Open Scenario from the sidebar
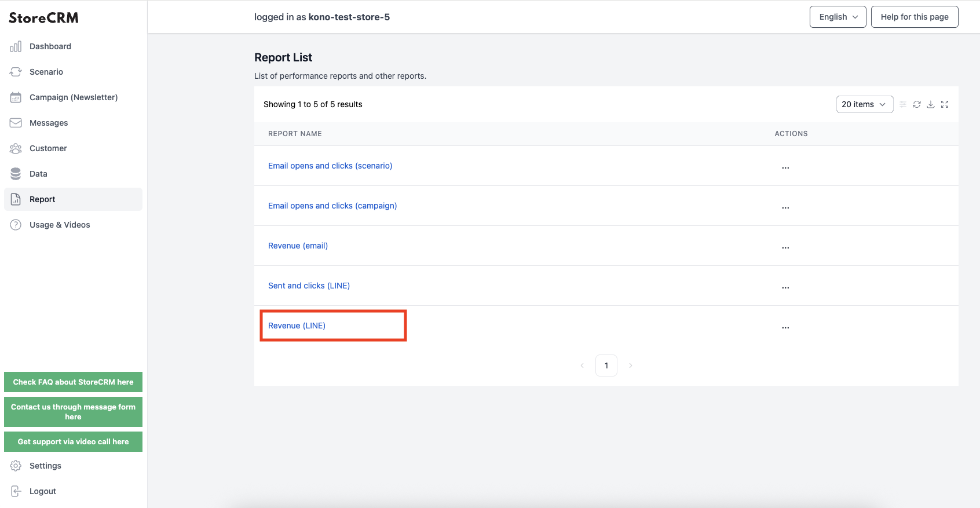Image resolution: width=980 pixels, height=508 pixels. click(73, 72)
